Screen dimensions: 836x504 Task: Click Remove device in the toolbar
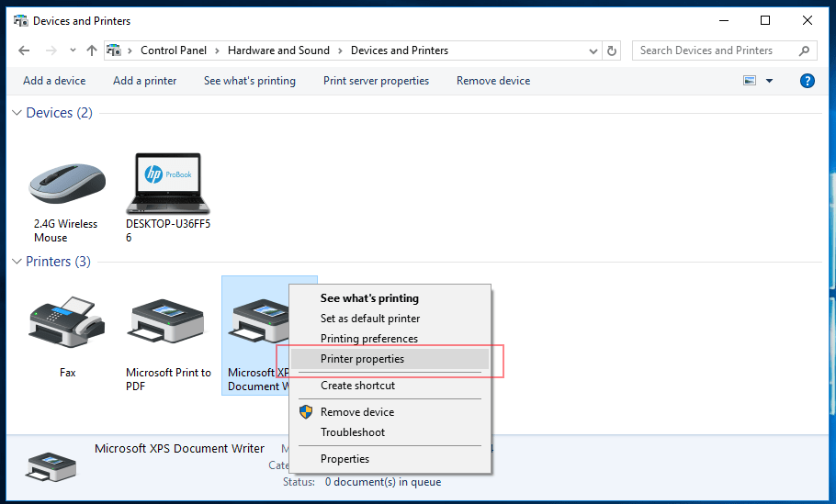click(493, 81)
